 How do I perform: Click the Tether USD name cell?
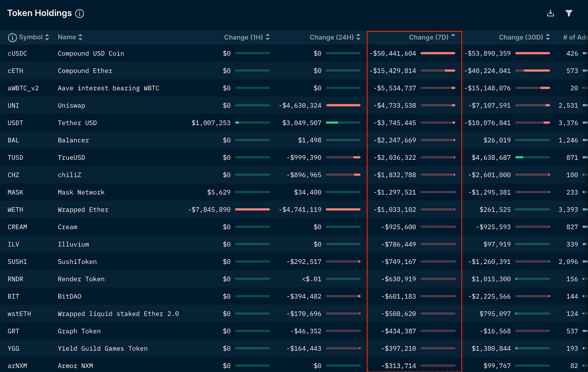click(77, 123)
